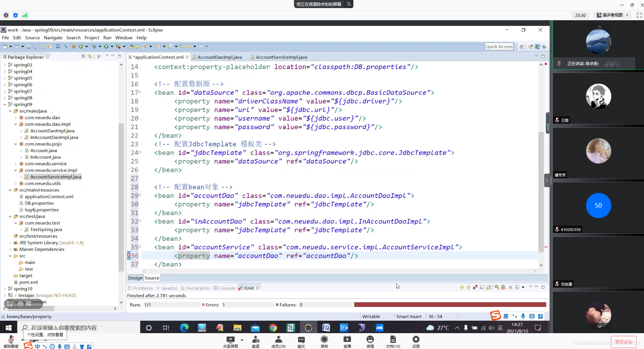The width and height of the screenshot is (644, 349).
Task: Click the Windows Start button
Action: [9, 328]
